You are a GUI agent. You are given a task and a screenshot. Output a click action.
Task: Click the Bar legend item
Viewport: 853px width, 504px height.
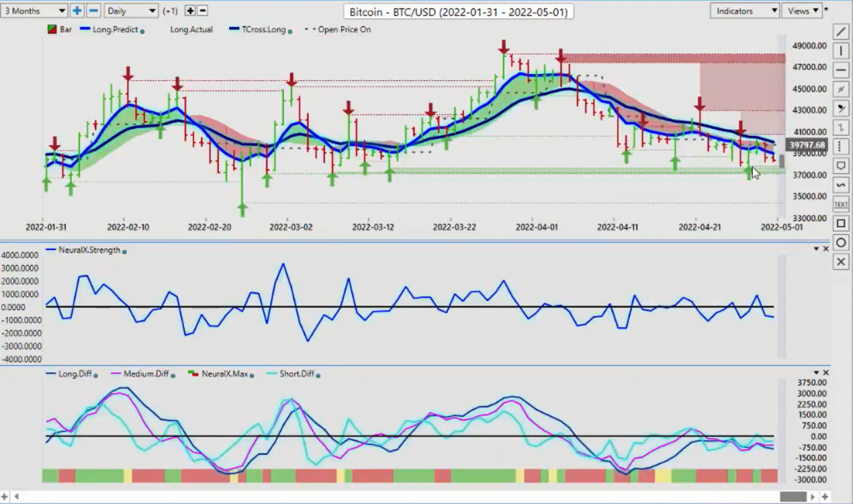pyautogui.click(x=60, y=29)
